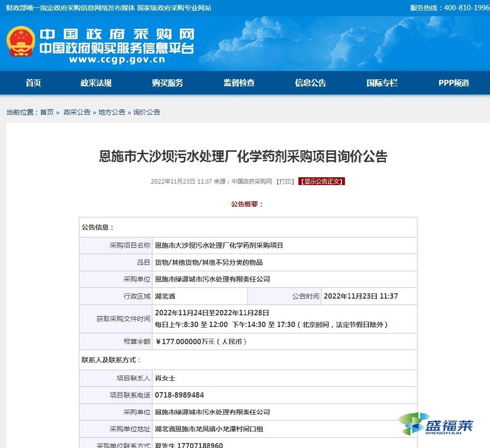Screen dimensions: 490x448
Task: Open the 购买服务 menu
Action: click(167, 83)
